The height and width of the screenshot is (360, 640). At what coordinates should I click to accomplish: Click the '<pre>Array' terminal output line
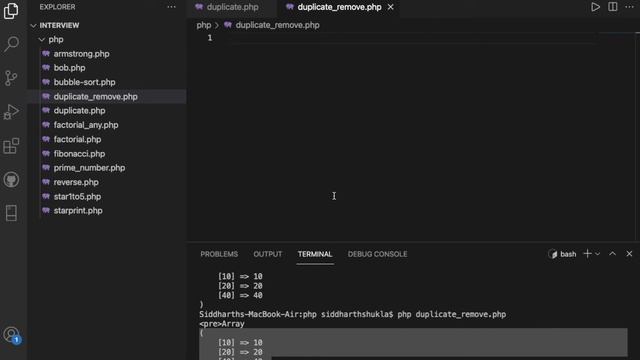coord(222,324)
